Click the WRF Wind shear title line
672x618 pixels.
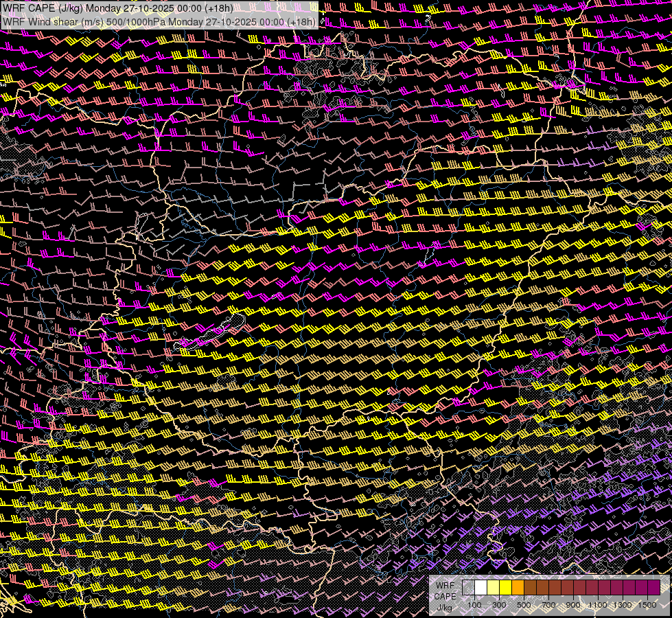tap(159, 21)
